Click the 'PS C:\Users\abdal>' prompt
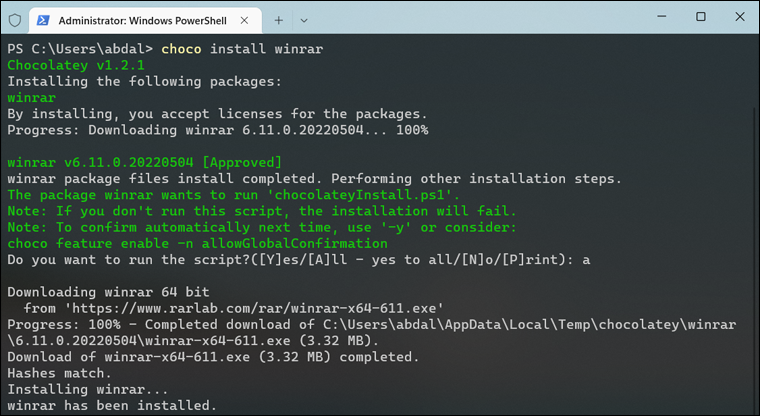760x416 pixels. 79,48
